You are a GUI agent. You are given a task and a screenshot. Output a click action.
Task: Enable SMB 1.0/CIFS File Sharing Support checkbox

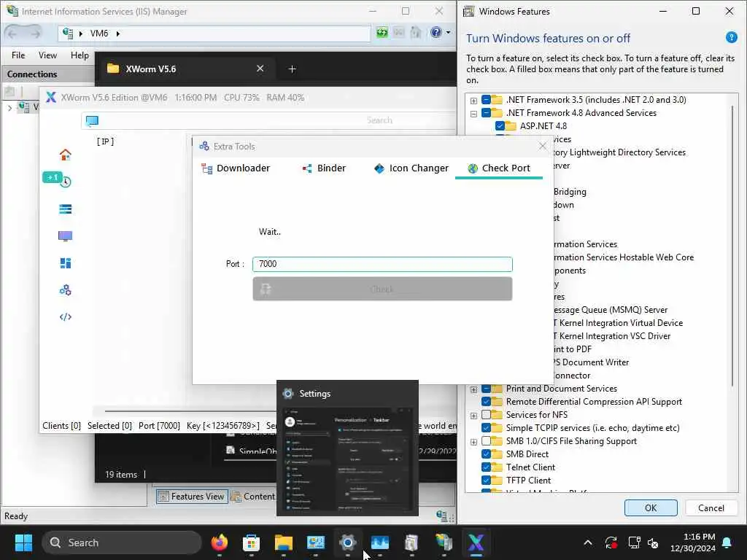coord(487,441)
